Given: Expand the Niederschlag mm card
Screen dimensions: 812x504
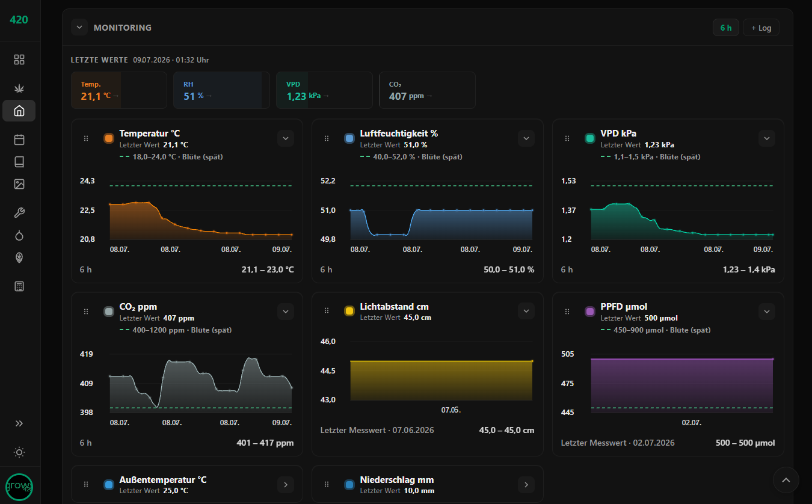Looking at the screenshot, I should pos(526,484).
